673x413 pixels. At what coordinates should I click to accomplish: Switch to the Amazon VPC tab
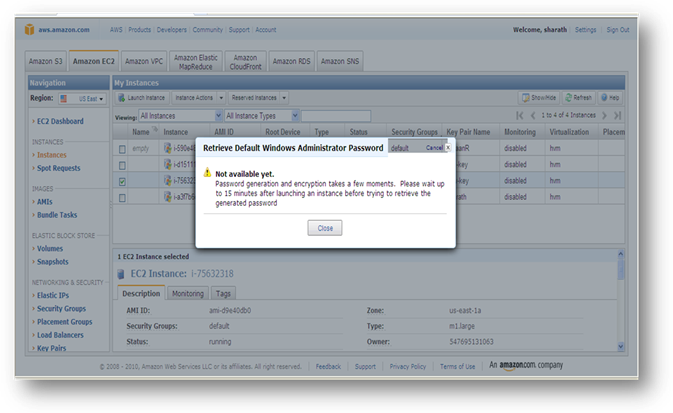pos(144,61)
